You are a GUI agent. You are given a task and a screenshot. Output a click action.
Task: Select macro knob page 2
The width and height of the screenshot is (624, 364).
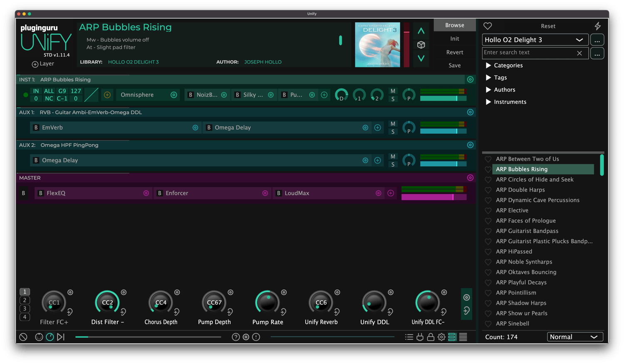tap(25, 300)
